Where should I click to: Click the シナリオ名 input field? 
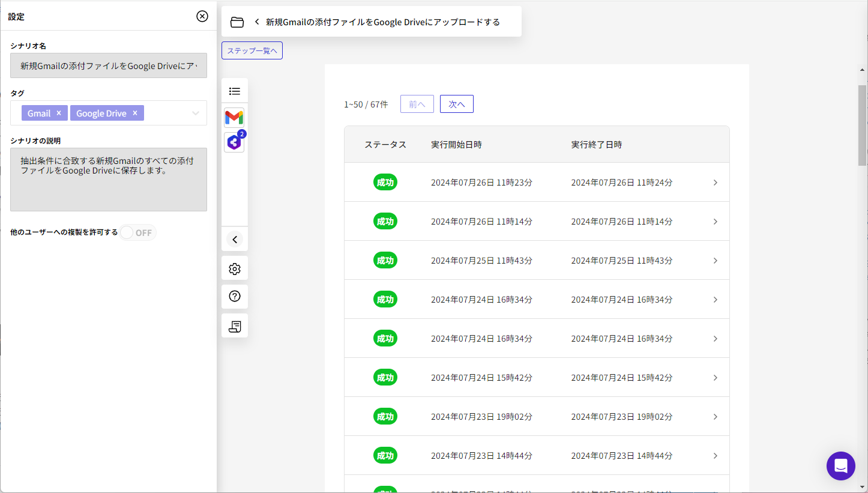click(109, 65)
